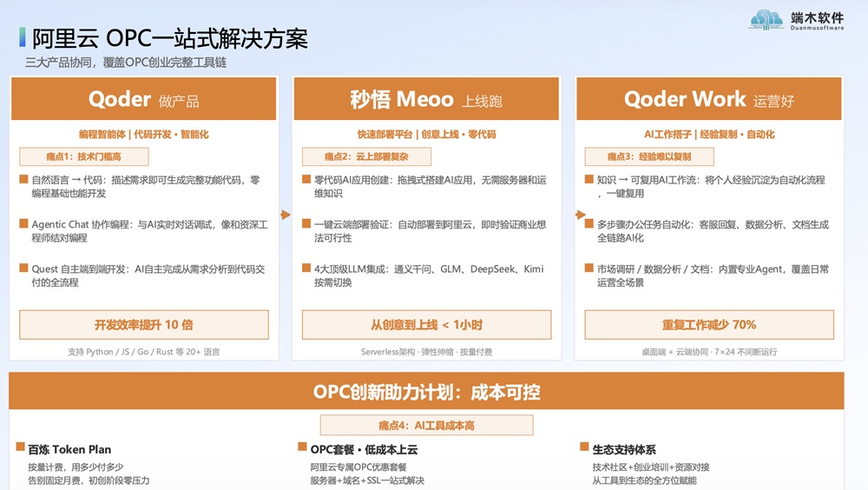The width and height of the screenshot is (868, 490).
Task: Click text 技术社区+创业培训+资源对接
Action: [x=651, y=467]
